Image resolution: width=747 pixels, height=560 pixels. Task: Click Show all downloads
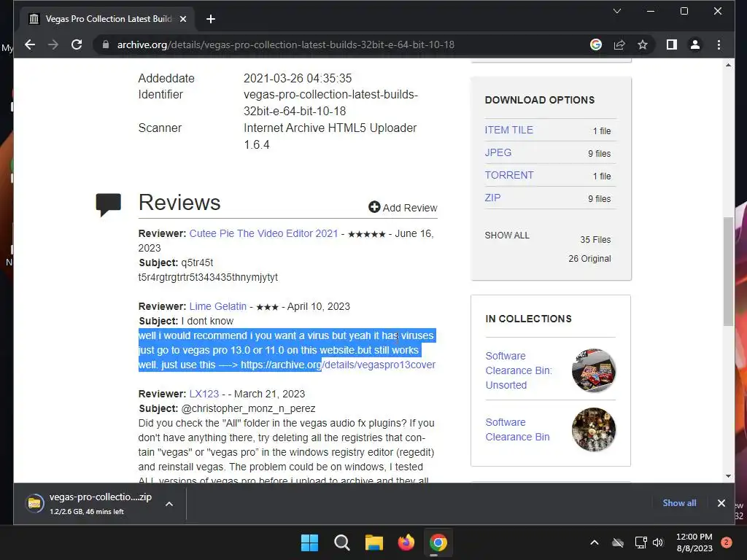(x=679, y=503)
